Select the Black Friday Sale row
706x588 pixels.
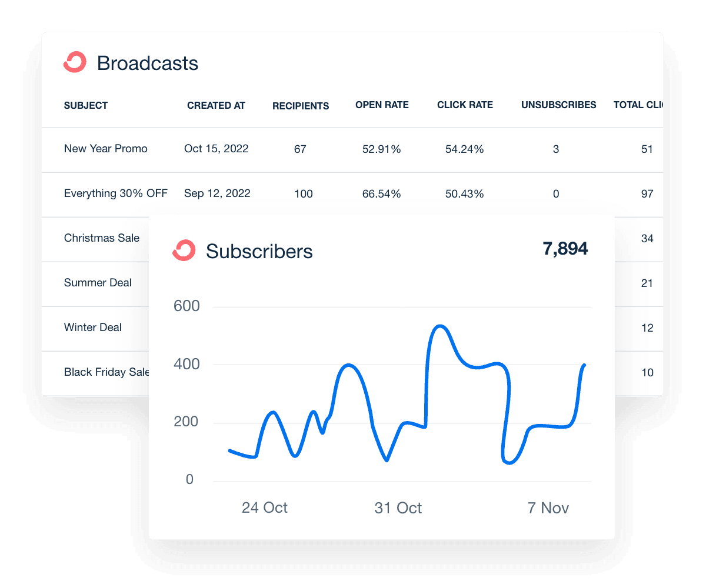point(106,372)
